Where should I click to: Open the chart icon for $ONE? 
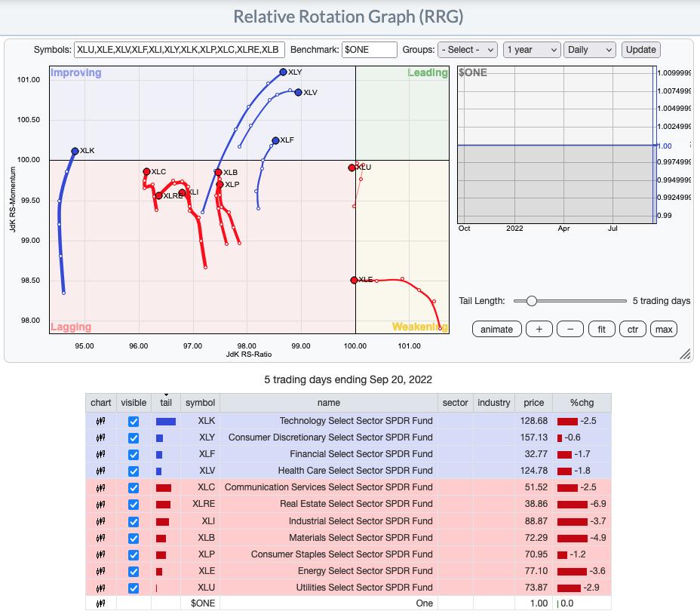click(x=101, y=603)
